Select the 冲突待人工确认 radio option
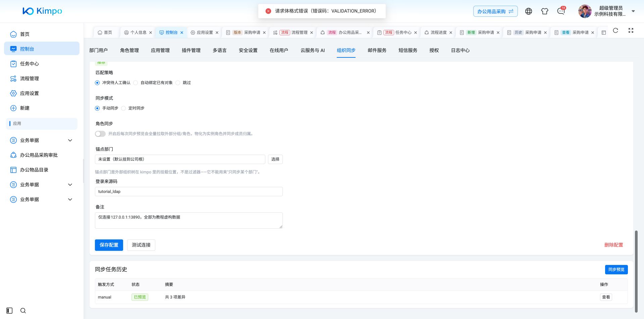 (97, 83)
